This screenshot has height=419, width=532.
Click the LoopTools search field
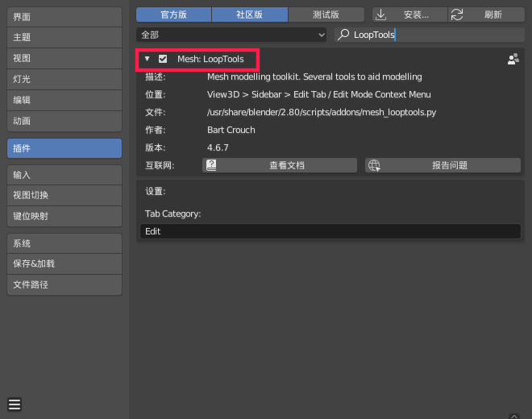pos(430,35)
